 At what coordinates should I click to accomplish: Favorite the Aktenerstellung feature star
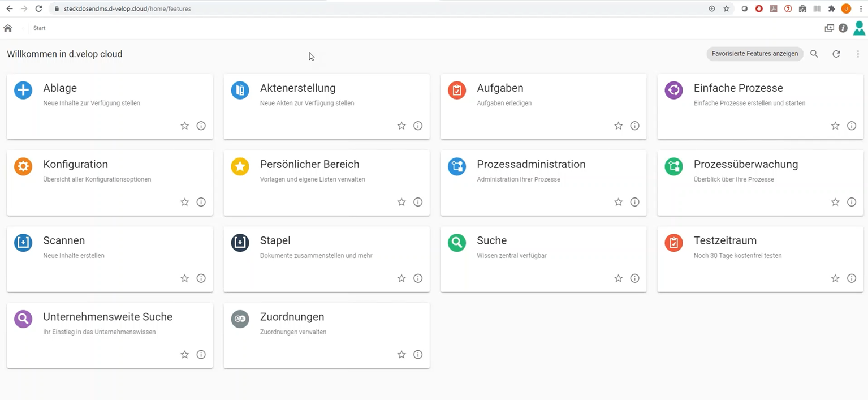click(x=401, y=126)
